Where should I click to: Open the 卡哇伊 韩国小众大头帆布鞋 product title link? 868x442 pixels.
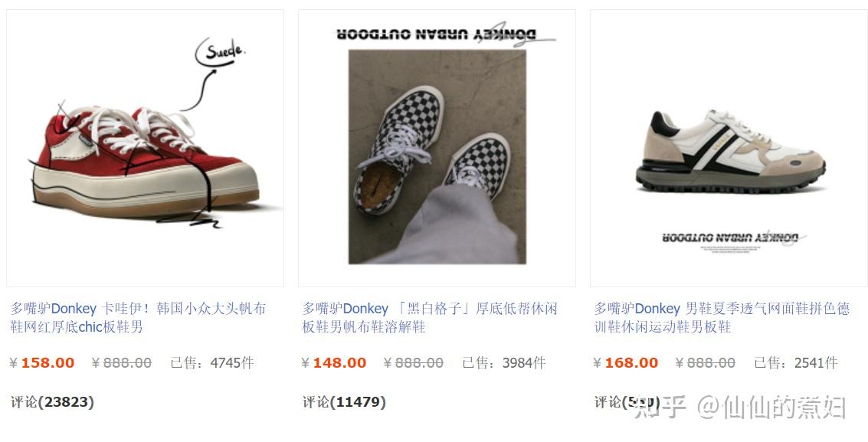(139, 318)
